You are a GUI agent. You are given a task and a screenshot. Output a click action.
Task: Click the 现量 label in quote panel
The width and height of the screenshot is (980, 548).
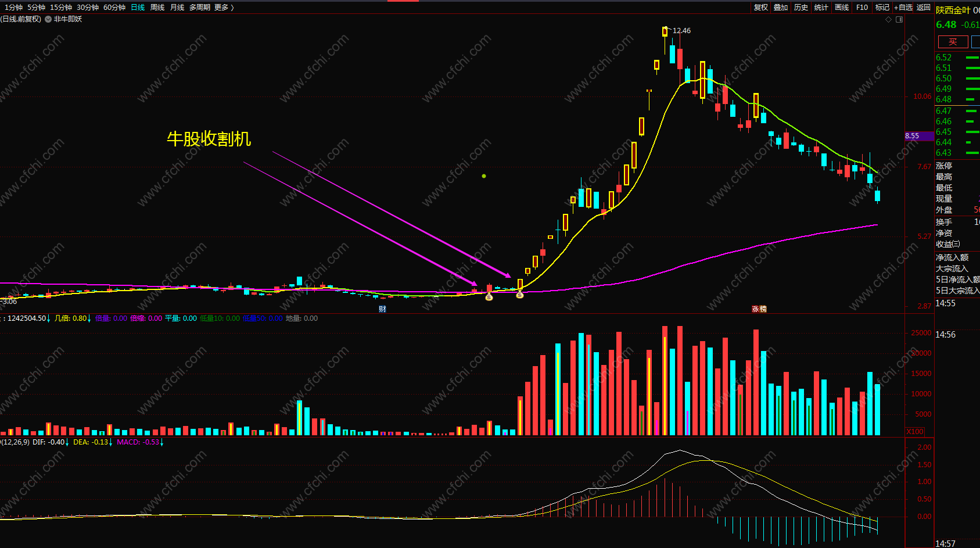click(944, 199)
